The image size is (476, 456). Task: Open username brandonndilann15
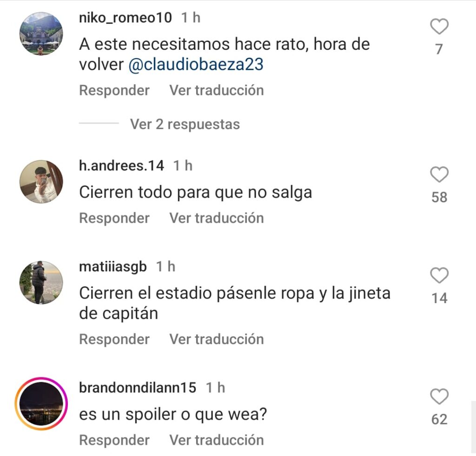138,388
